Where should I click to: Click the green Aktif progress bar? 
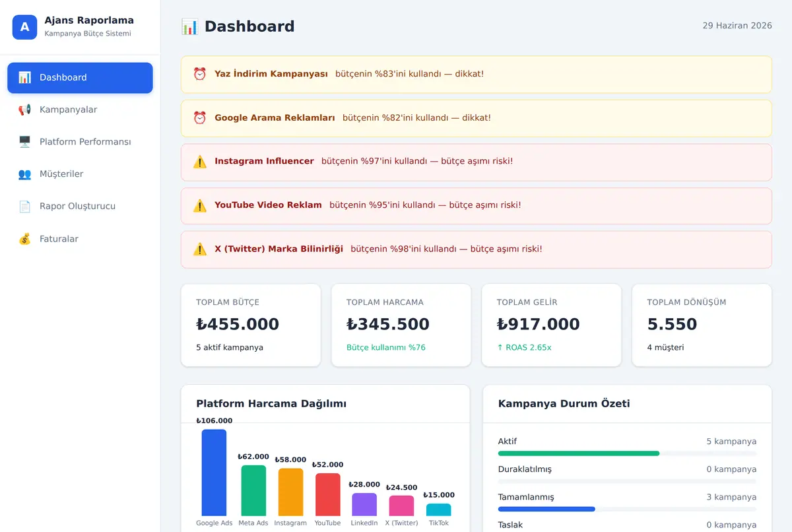579,453
